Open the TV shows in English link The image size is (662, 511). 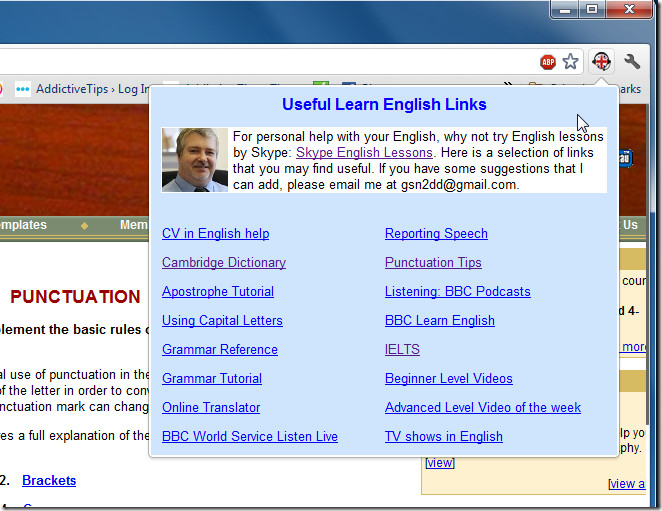(444, 436)
